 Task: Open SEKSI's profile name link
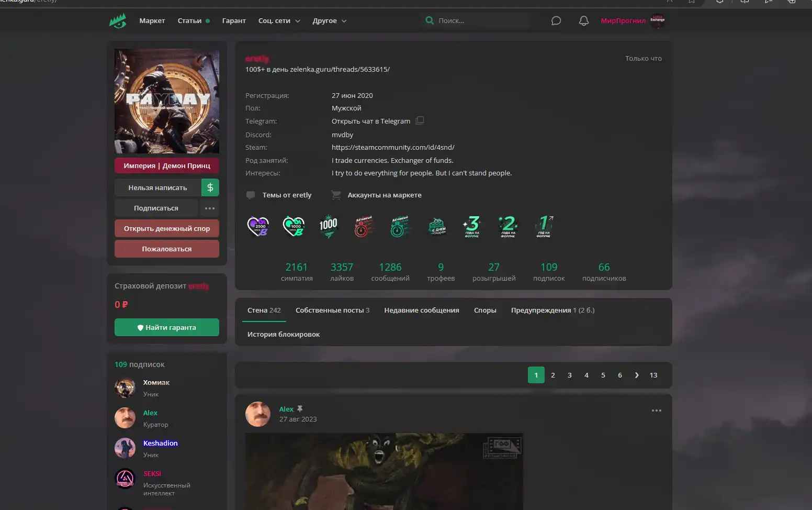coord(152,473)
